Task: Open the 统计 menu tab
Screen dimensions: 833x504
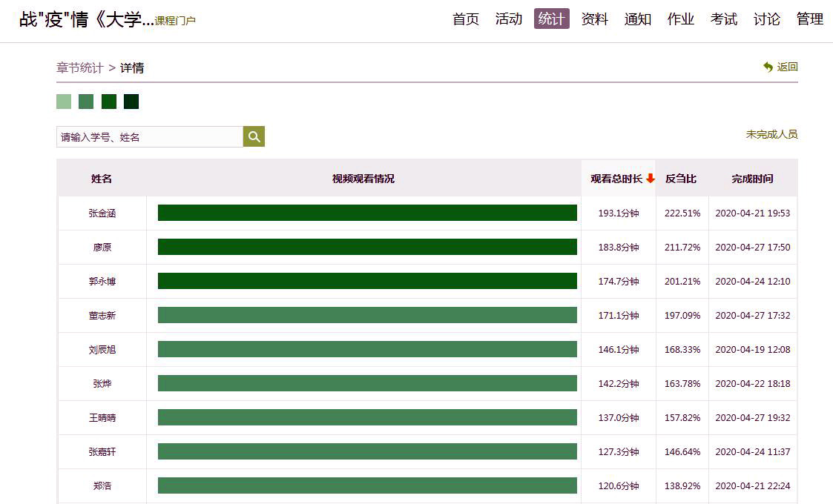Action: coord(551,19)
